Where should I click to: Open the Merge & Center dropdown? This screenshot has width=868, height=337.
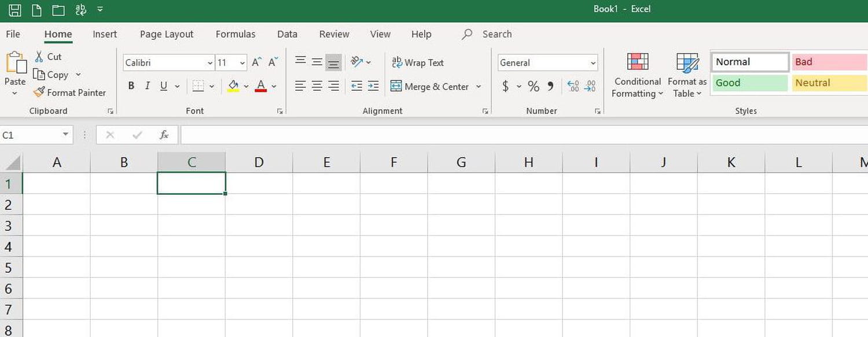[x=478, y=87]
